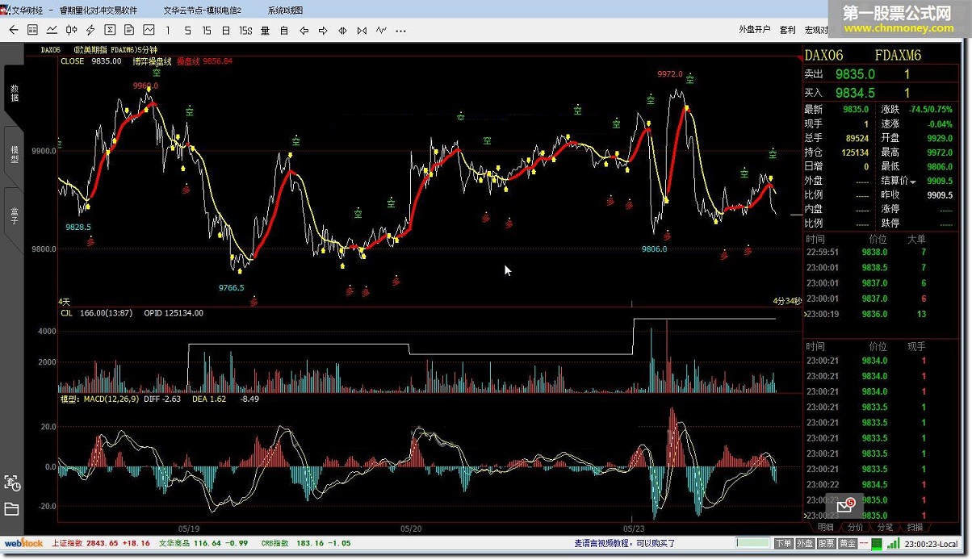
Task: Switch to the time-sharing line chart icon
Action: click(x=52, y=30)
